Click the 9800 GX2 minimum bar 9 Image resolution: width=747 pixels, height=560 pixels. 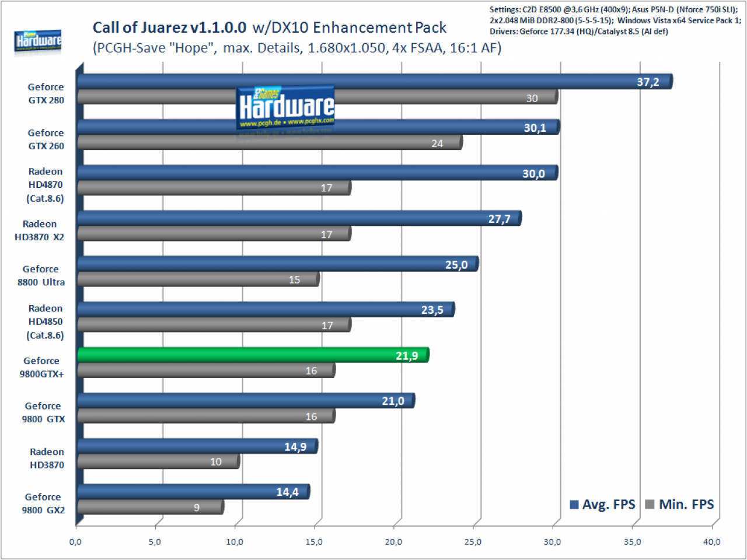(x=151, y=507)
